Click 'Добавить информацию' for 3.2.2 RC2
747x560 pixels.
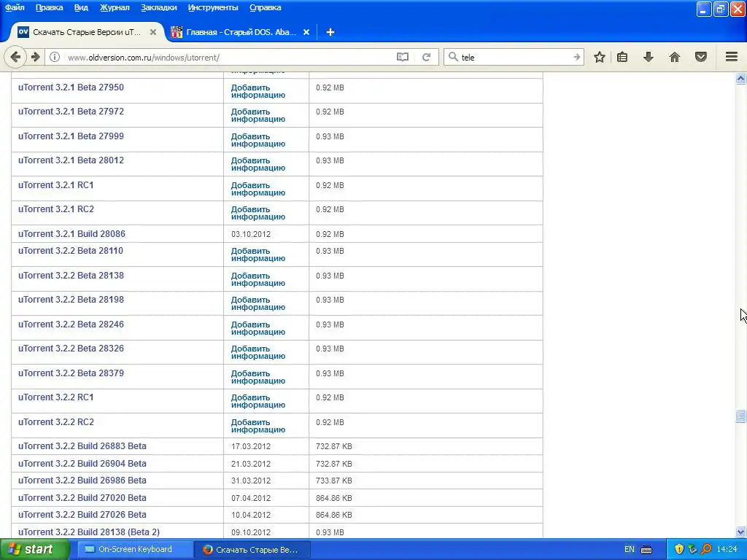tap(258, 426)
